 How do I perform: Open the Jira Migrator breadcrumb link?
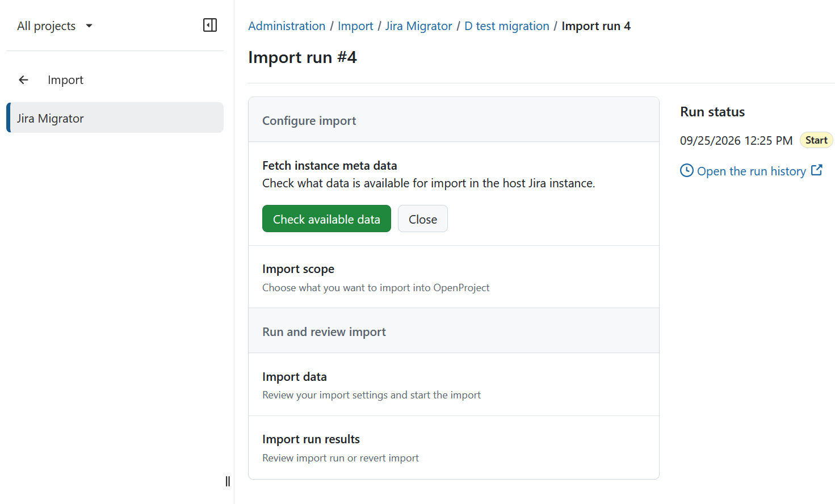tap(419, 26)
